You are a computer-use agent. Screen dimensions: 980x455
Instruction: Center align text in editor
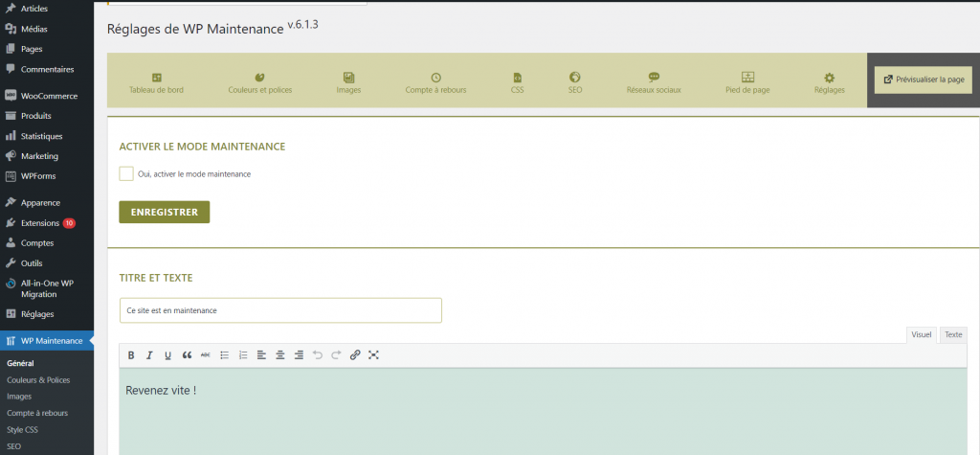[280, 354]
